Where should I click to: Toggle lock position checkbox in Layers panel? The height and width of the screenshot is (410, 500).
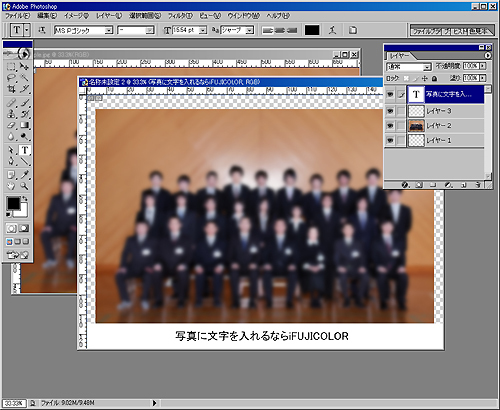[425, 78]
